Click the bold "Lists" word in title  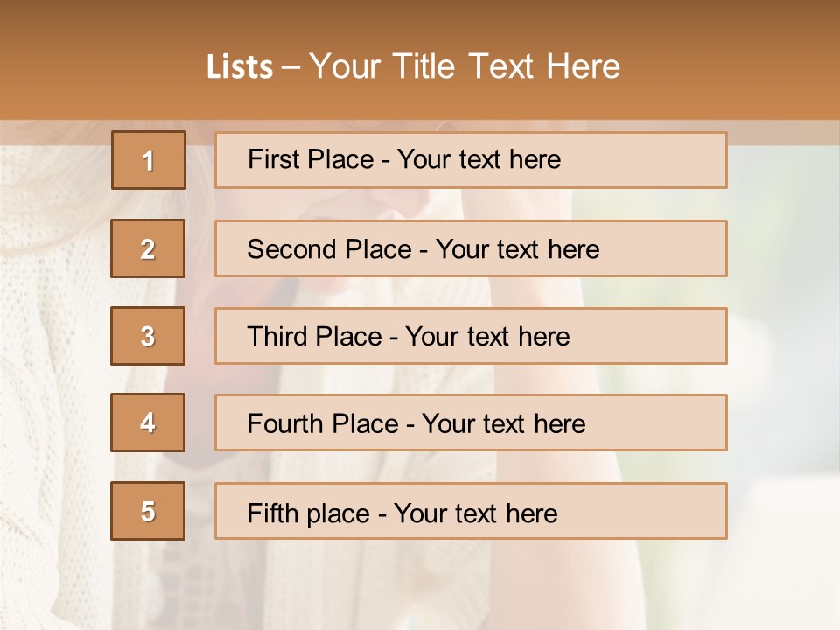coord(240,67)
